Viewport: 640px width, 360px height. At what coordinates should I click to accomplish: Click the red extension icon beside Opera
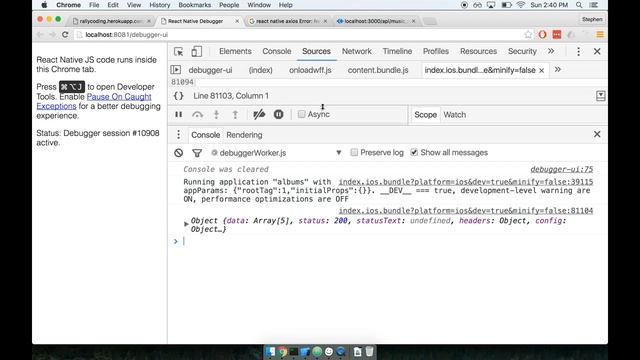[557, 35]
